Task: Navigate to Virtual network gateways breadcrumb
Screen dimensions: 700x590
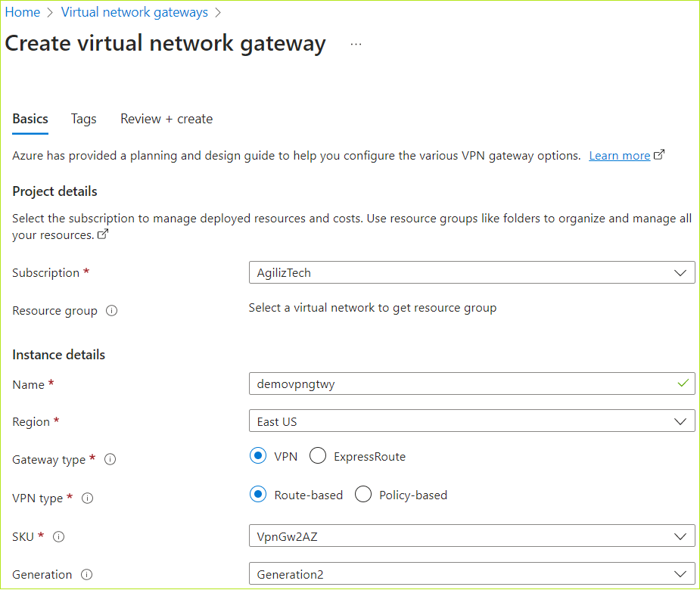Action: 134,11
